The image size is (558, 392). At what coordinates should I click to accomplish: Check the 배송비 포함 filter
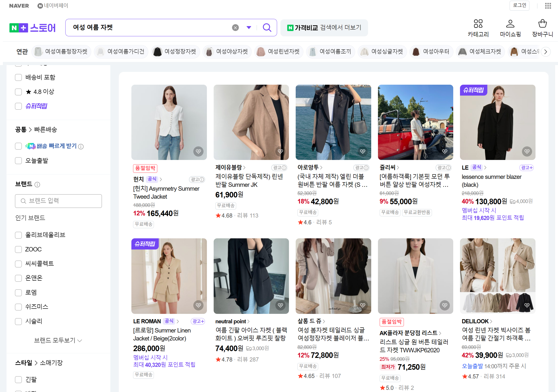18,77
